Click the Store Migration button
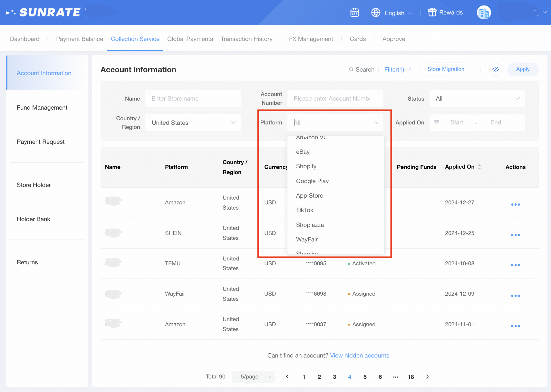The image size is (551, 392). (446, 69)
